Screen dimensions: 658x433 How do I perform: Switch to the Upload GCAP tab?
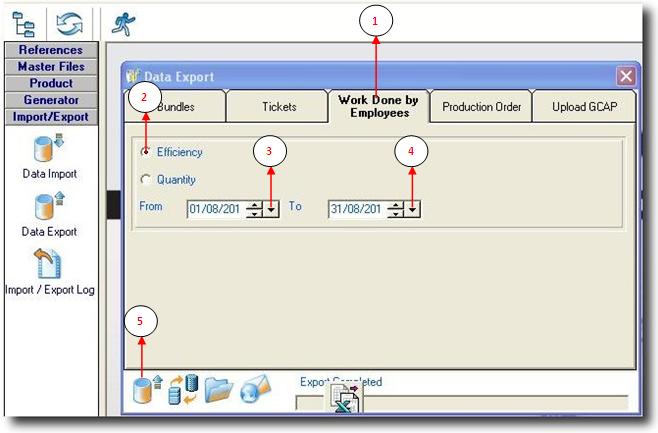pos(583,107)
